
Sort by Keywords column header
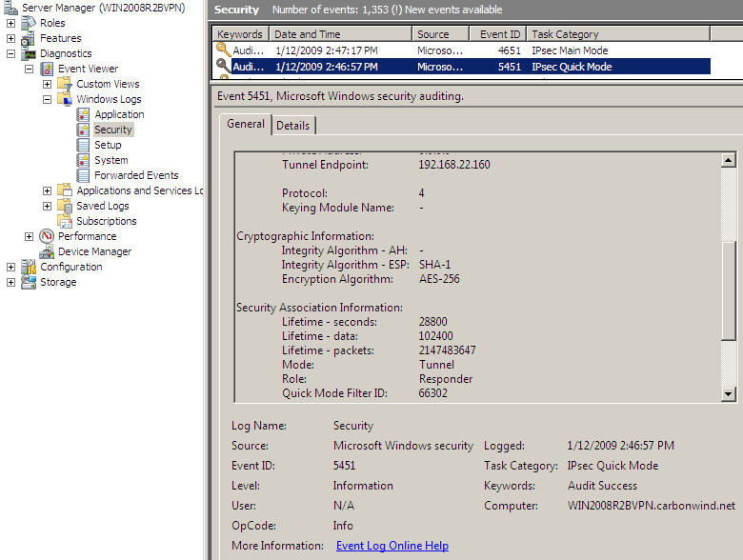(240, 34)
